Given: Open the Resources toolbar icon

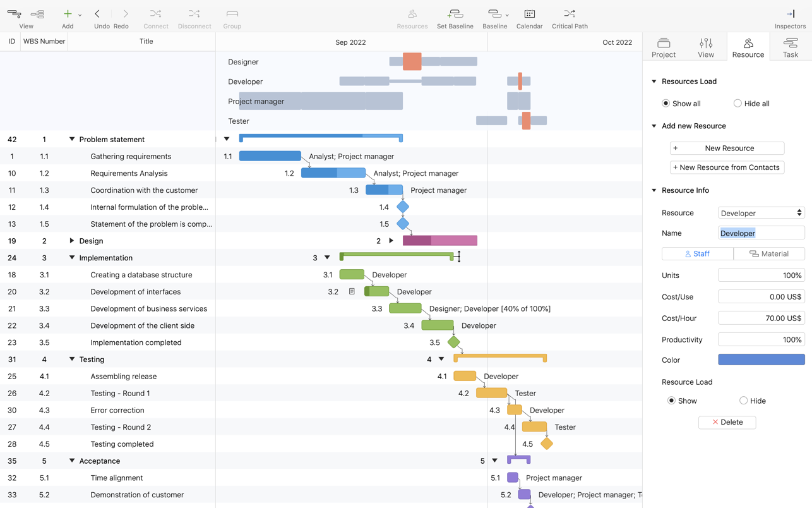Looking at the screenshot, I should tap(412, 14).
